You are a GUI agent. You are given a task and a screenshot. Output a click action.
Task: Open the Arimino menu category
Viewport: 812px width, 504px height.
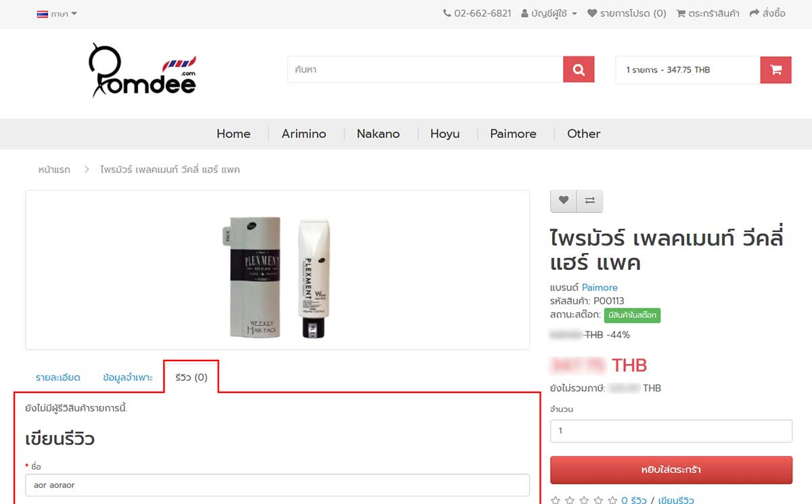click(304, 134)
